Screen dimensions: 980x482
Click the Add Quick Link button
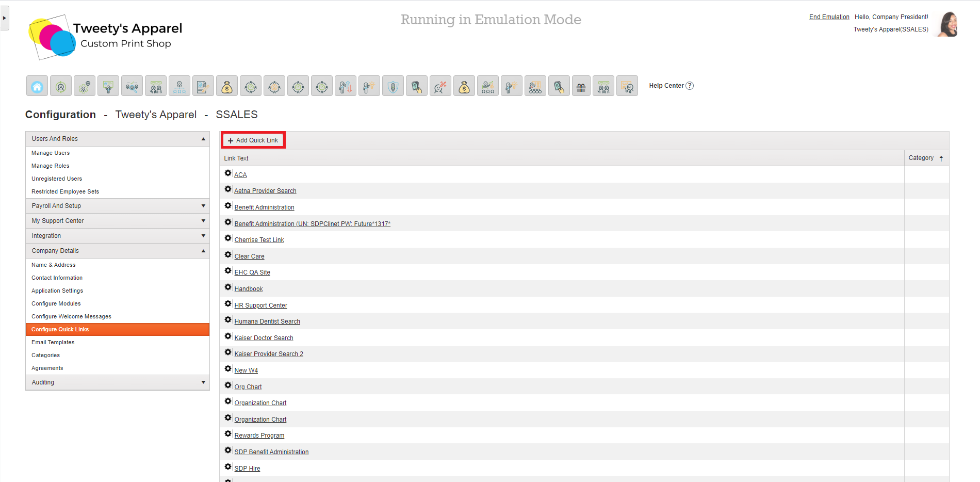(253, 140)
